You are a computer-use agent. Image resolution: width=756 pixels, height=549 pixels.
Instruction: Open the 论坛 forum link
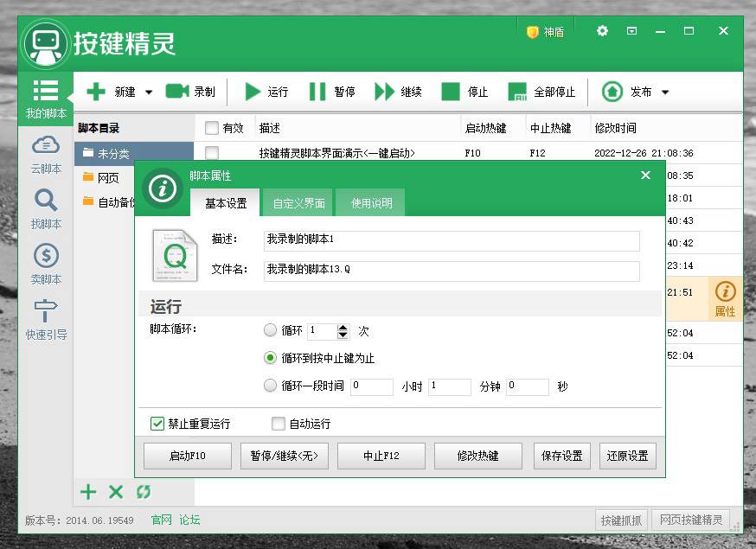pyautogui.click(x=189, y=520)
